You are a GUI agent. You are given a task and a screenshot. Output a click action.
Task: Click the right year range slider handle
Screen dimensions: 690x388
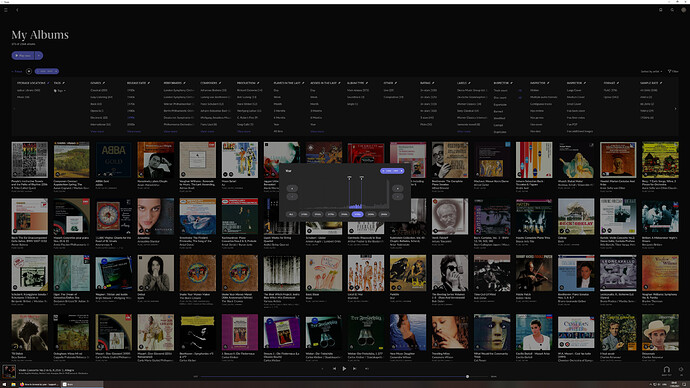(361, 178)
